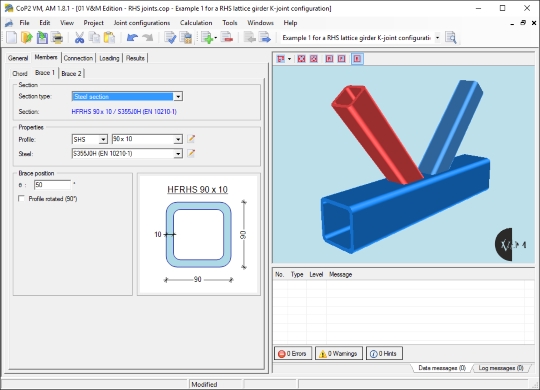Click the first 3D view options icon
This screenshot has width=540, height=390.
281,59
